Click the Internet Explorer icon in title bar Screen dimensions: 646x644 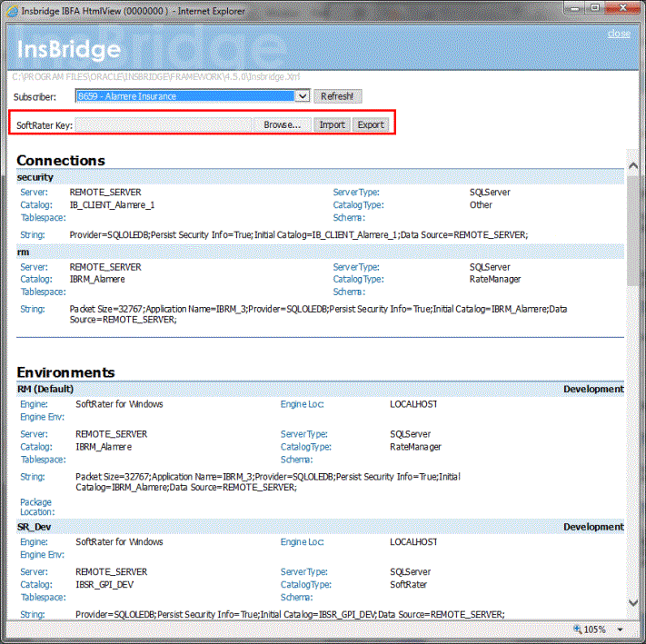(13, 11)
